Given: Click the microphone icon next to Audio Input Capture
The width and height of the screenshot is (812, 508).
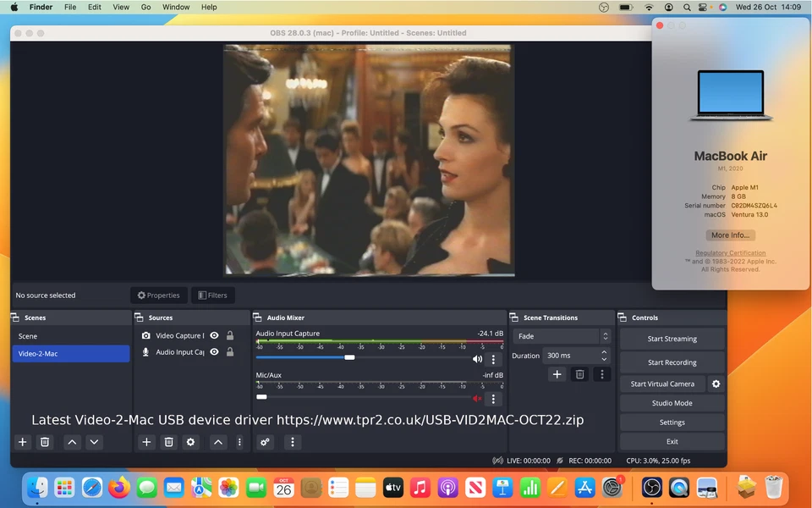Looking at the screenshot, I should click(x=145, y=352).
